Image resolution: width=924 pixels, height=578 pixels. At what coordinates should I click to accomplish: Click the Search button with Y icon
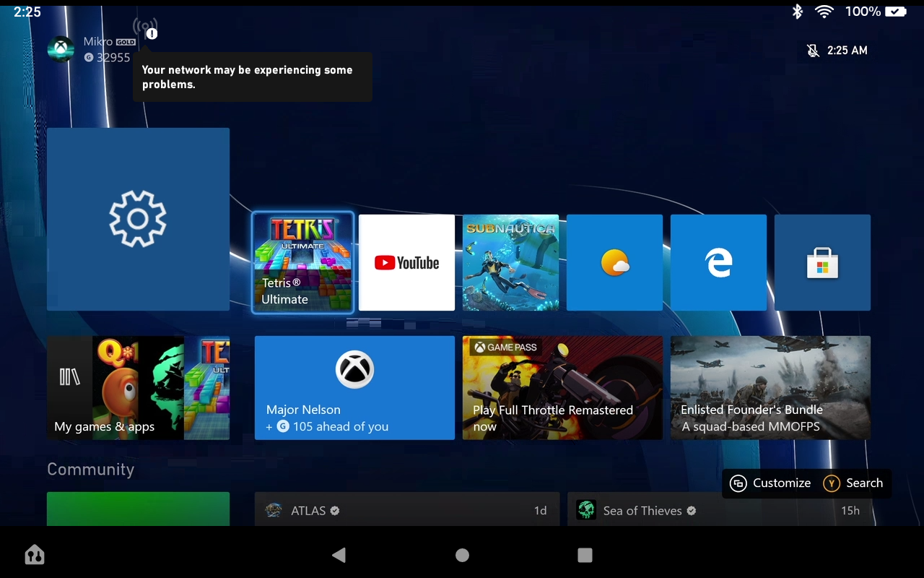coord(853,483)
